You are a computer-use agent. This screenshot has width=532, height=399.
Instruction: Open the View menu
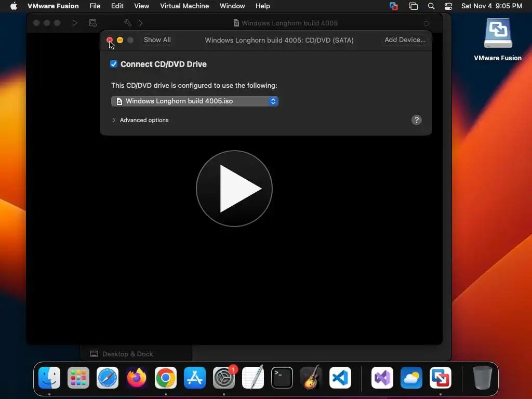point(141,6)
